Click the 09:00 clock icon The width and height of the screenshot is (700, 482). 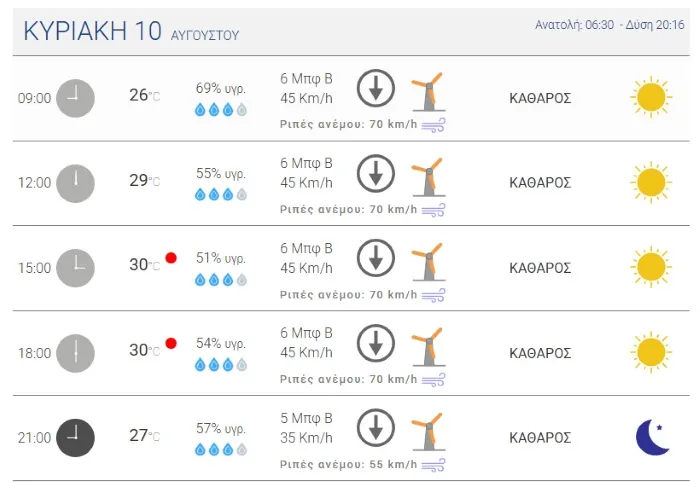click(x=75, y=97)
